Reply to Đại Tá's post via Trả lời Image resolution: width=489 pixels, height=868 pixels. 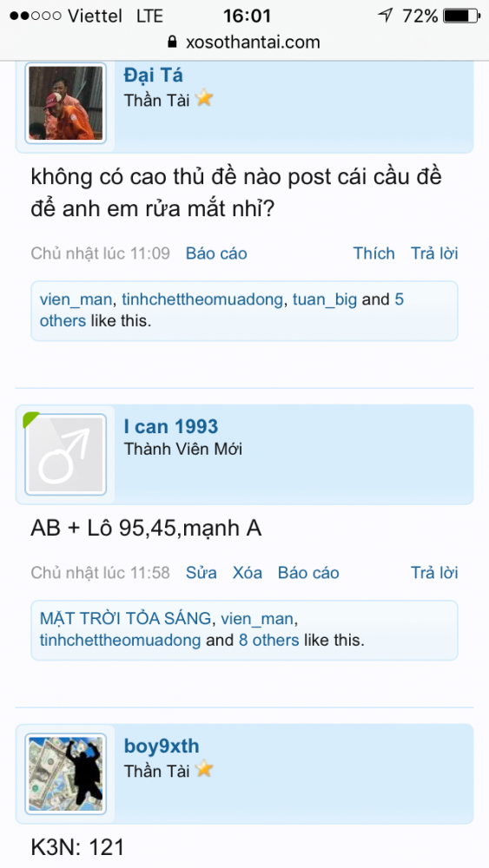[434, 253]
